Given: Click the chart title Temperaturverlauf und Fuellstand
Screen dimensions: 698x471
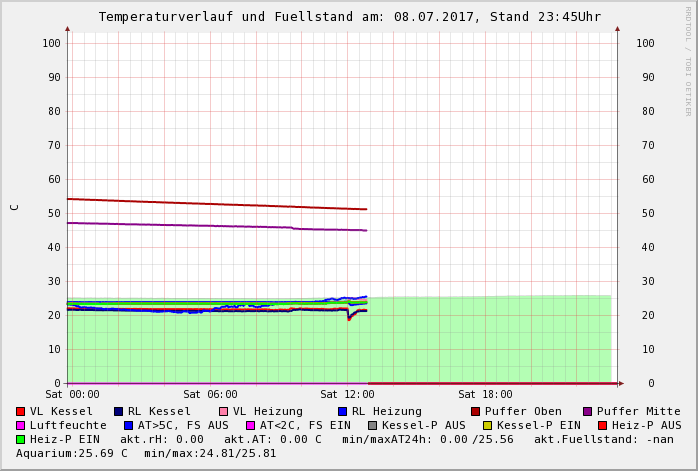Looking at the screenshot, I should (x=349, y=17).
